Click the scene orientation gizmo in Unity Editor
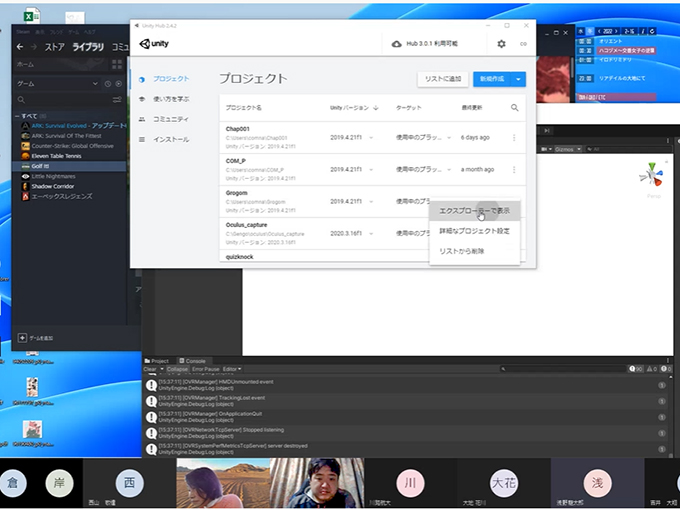Image resolution: width=680 pixels, height=510 pixels. 651,176
